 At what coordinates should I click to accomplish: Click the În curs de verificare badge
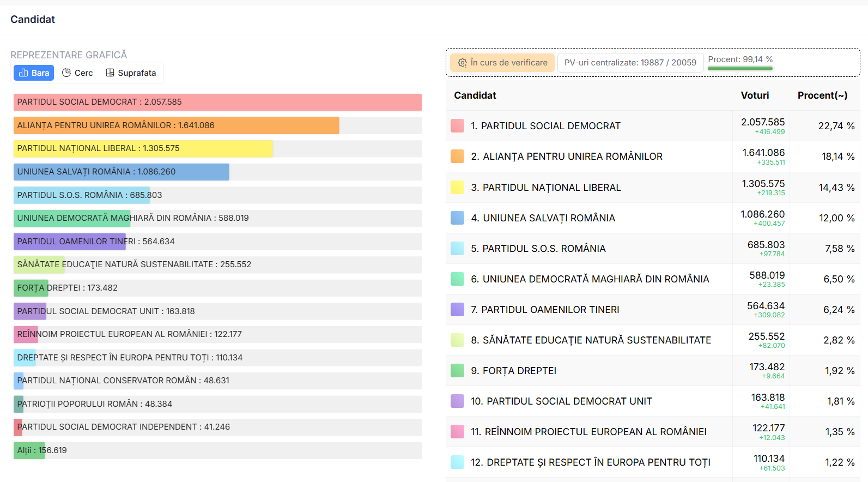pos(502,63)
